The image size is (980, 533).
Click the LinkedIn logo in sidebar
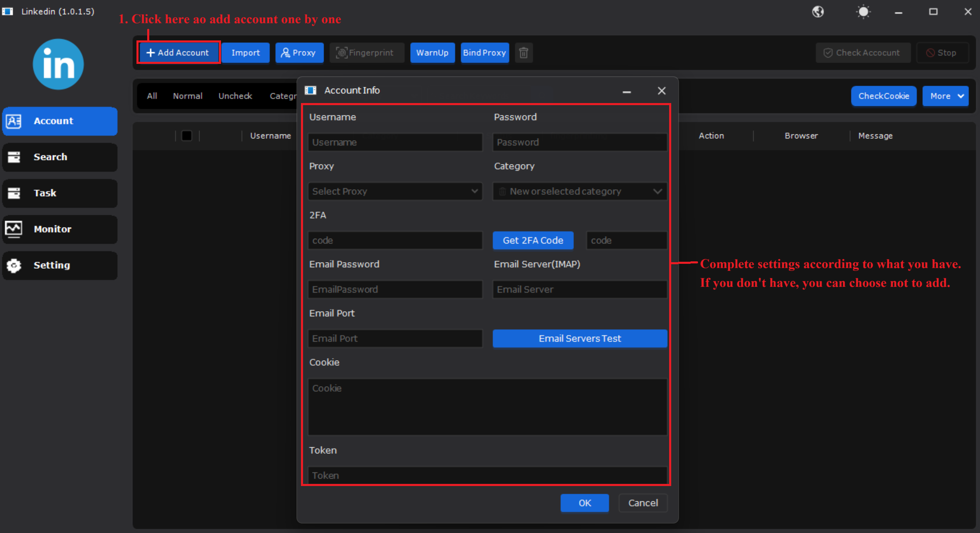pyautogui.click(x=58, y=64)
